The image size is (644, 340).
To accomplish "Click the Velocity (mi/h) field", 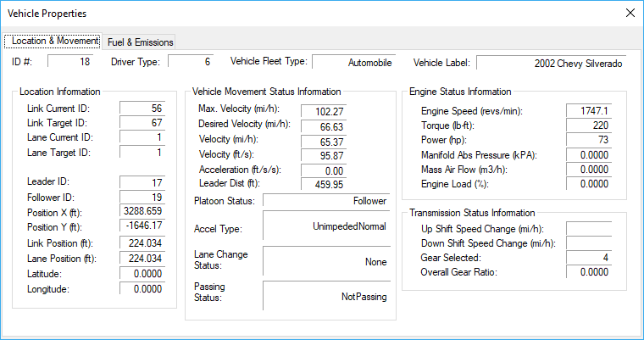I will coord(324,142).
